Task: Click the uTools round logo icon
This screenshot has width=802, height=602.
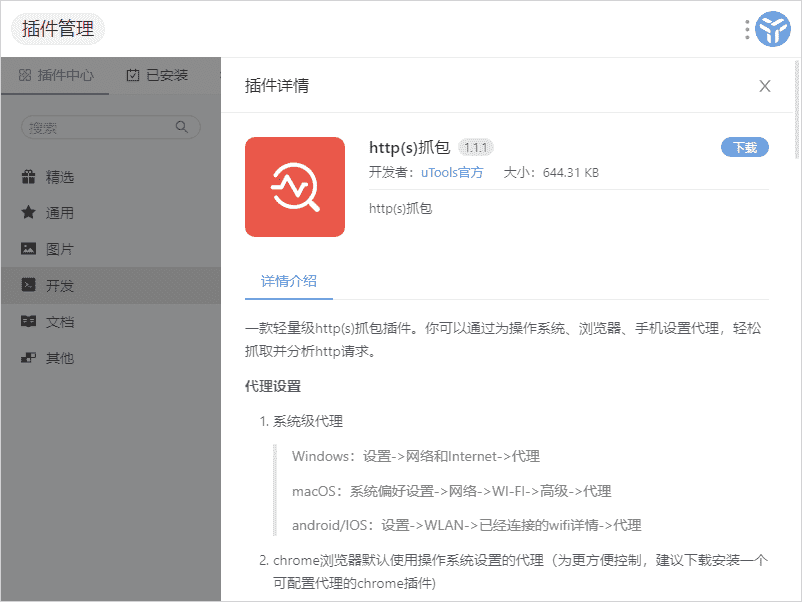Action: click(x=773, y=30)
